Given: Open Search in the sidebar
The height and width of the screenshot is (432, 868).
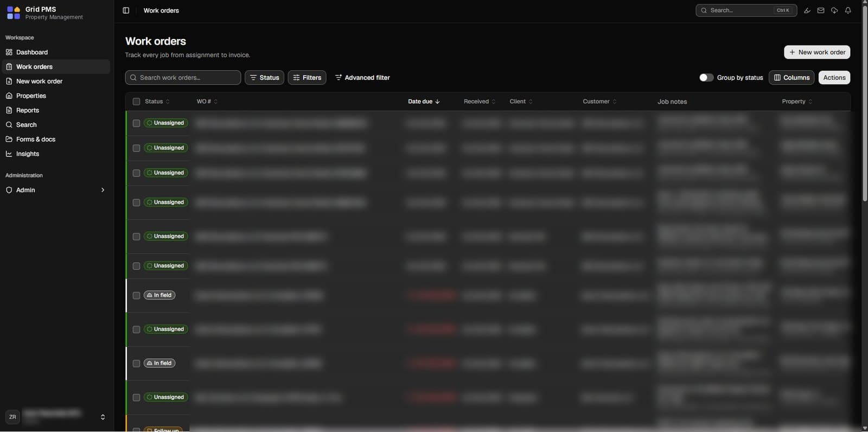Looking at the screenshot, I should 56,125.
